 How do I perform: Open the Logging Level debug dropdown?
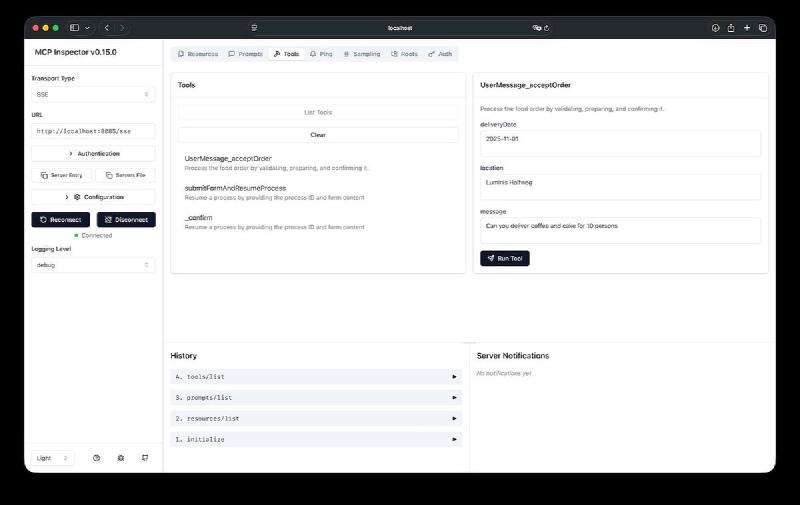tap(93, 265)
